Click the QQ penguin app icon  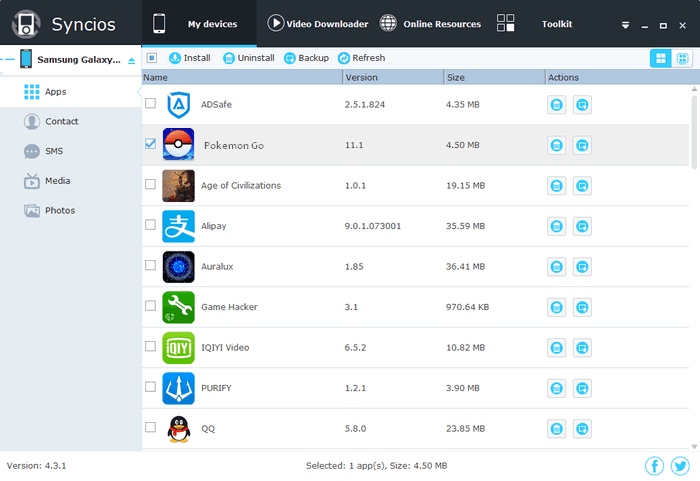179,429
